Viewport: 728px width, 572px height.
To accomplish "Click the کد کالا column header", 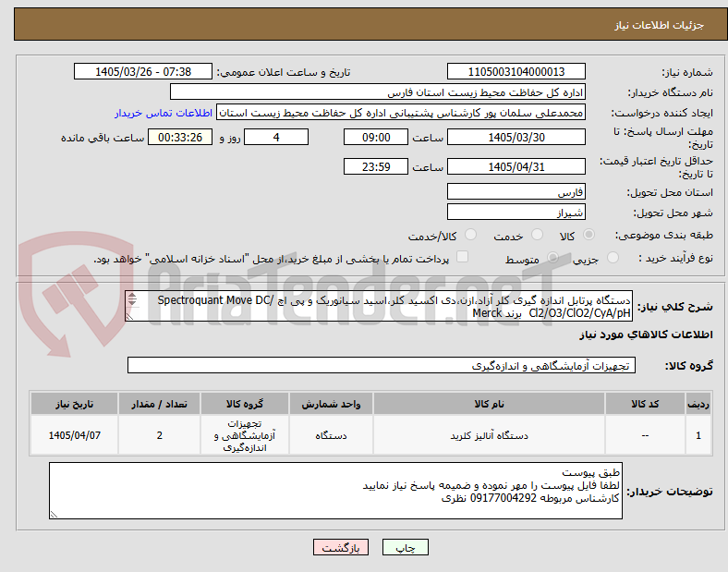I will (x=645, y=404).
